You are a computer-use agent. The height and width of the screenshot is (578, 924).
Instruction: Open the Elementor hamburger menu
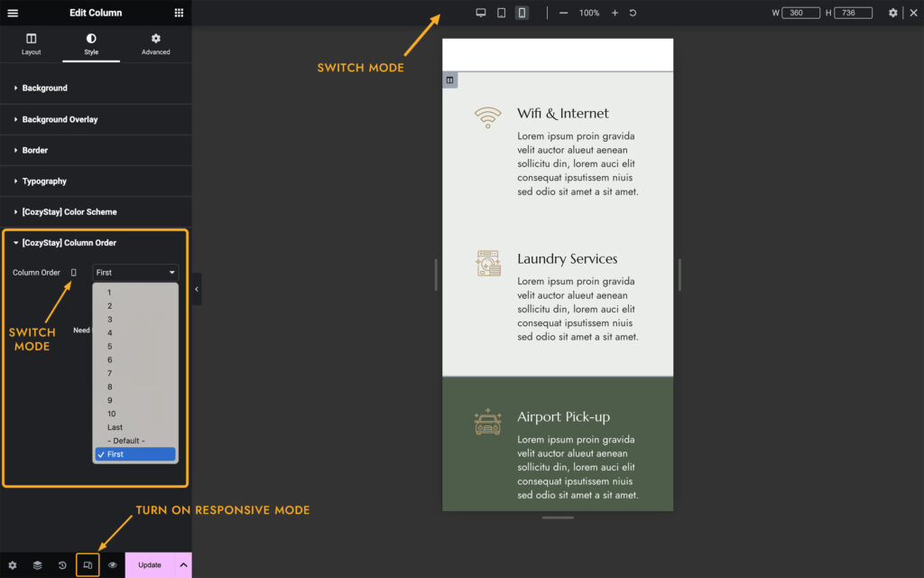[x=13, y=13]
